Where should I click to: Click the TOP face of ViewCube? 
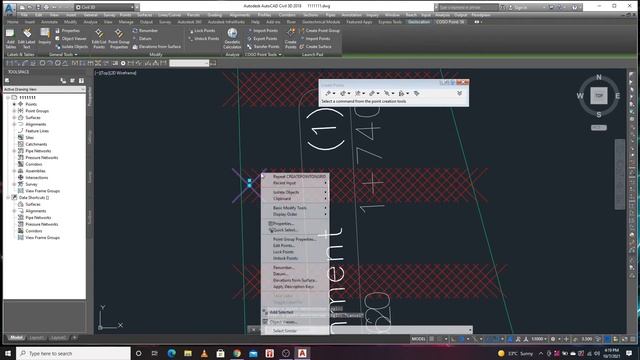pyautogui.click(x=599, y=96)
